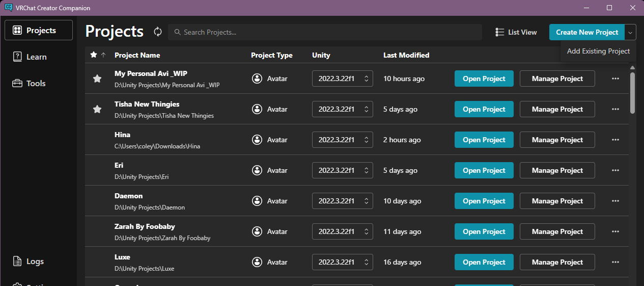Open the Unity version dropdown for Luxe
Screen dimensions: 644x286
tap(343, 262)
